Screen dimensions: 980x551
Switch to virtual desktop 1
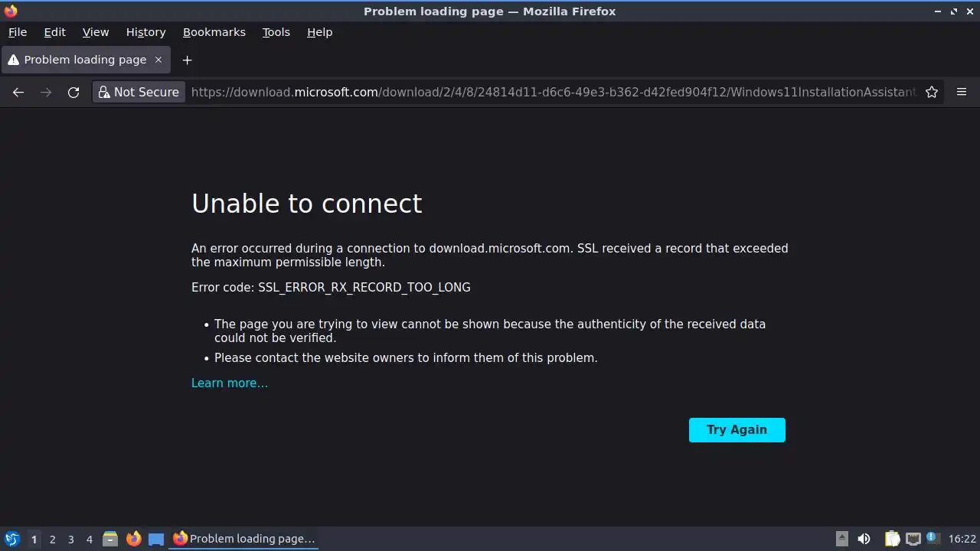34,539
